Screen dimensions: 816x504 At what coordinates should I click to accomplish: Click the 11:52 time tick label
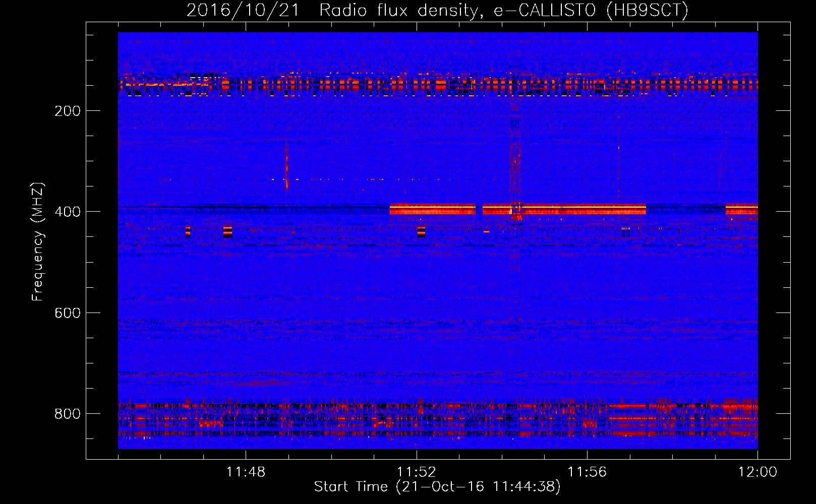click(416, 472)
